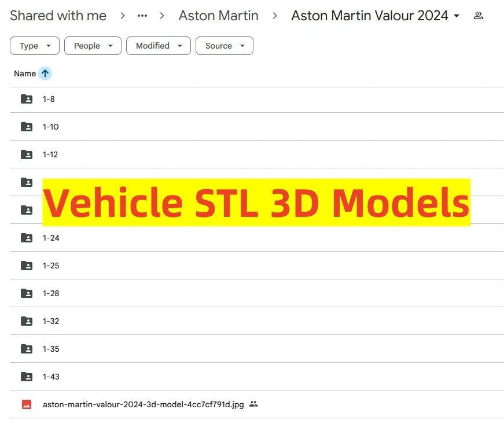Click the shared folder icon for 1-12
Viewport: 504px width, 431px height.
(x=27, y=154)
